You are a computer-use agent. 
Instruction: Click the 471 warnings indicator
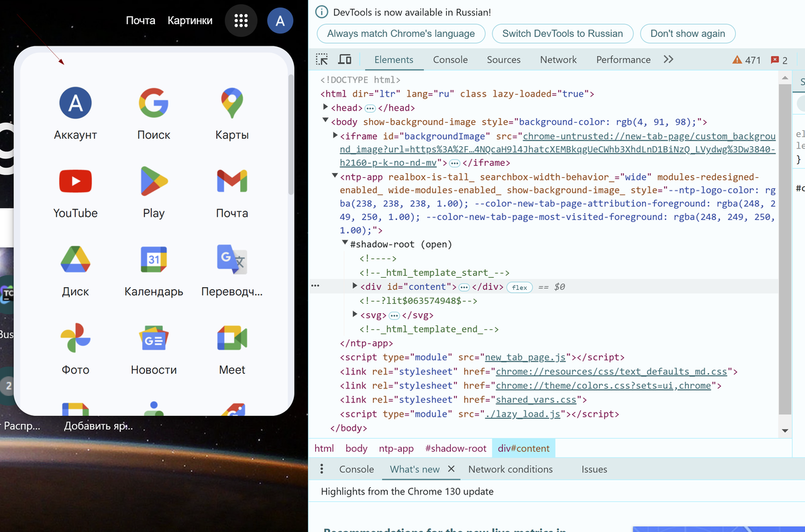747,60
